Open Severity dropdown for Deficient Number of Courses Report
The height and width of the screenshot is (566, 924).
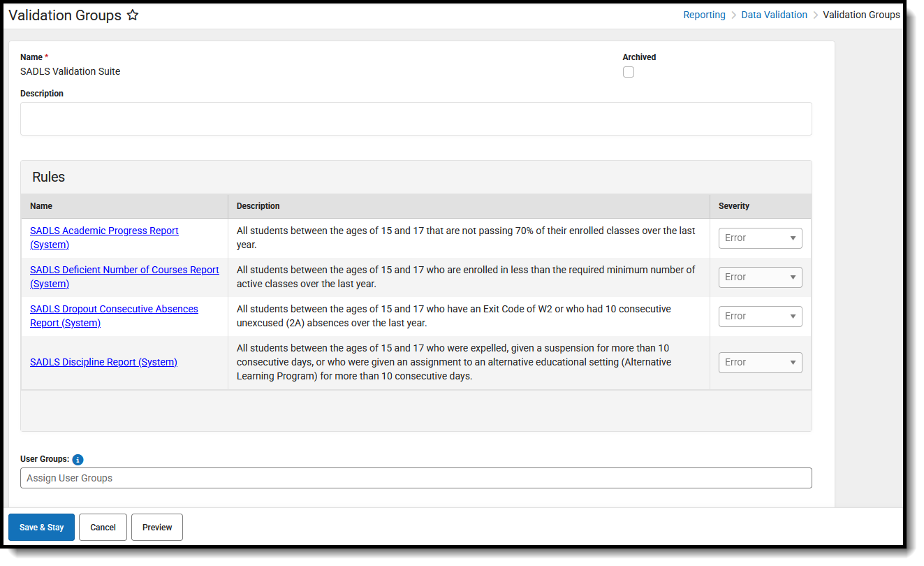click(x=760, y=277)
